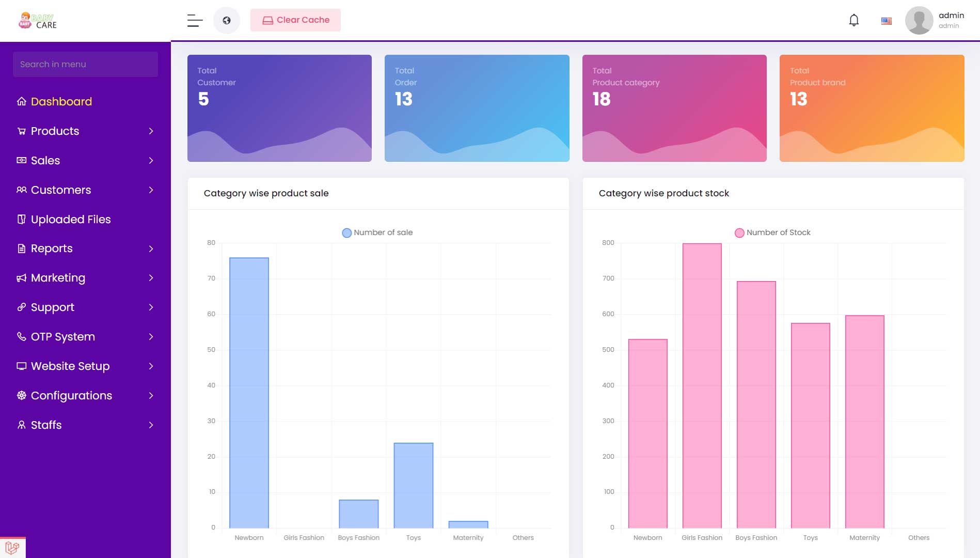The height and width of the screenshot is (558, 980).
Task: Click the Newborn sale bar
Action: point(249,393)
